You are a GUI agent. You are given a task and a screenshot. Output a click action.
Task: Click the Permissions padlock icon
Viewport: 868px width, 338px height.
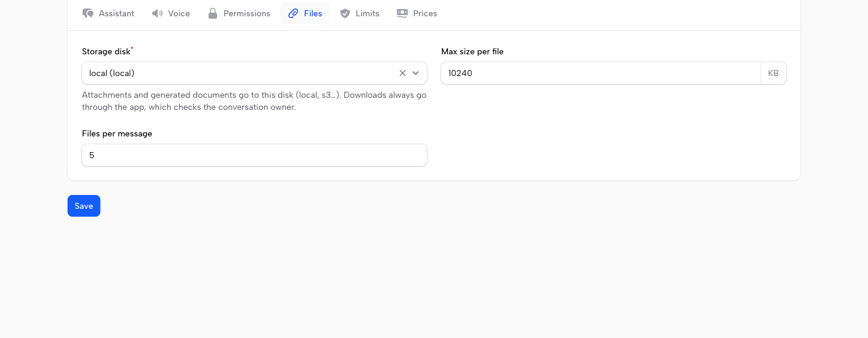pyautogui.click(x=213, y=13)
